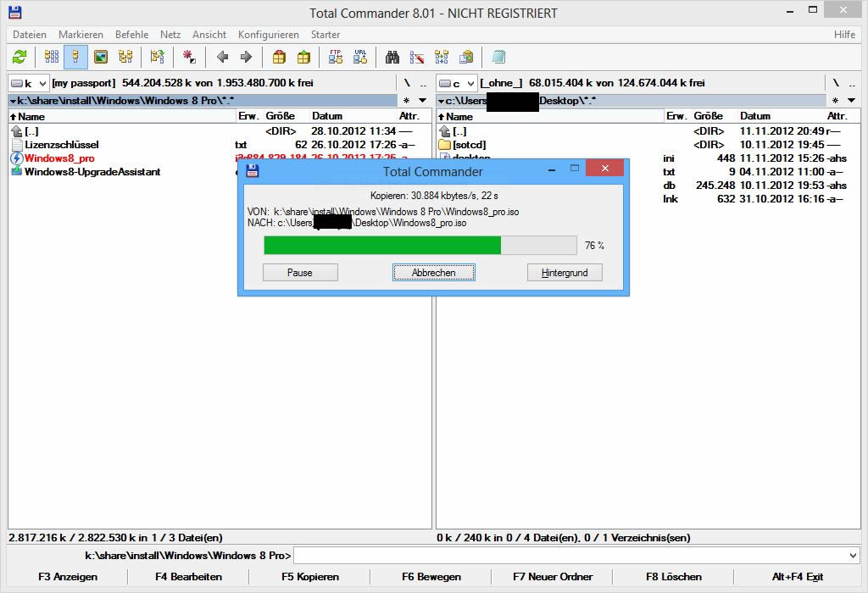Click the green Refresh (reread source) toolbar icon
The image size is (868, 593).
20,57
